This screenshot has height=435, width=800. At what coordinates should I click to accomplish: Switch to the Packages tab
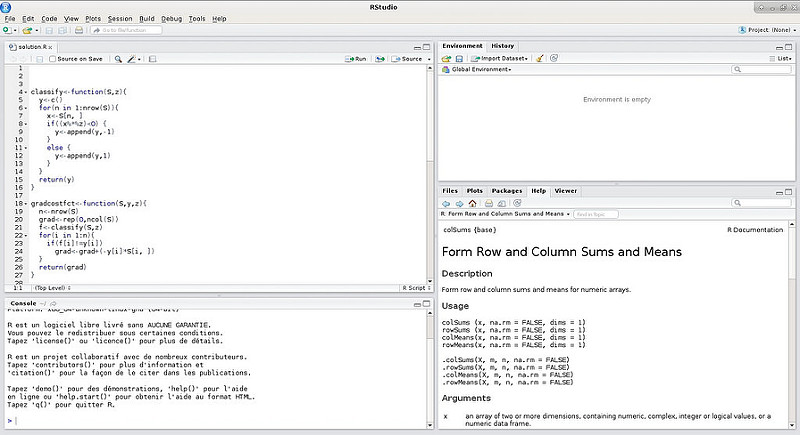[x=506, y=190]
